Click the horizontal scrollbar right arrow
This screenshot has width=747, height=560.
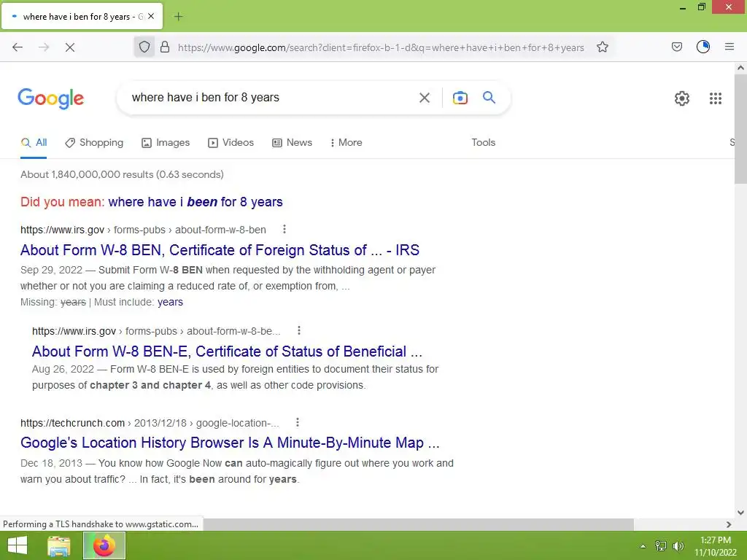pyautogui.click(x=729, y=524)
